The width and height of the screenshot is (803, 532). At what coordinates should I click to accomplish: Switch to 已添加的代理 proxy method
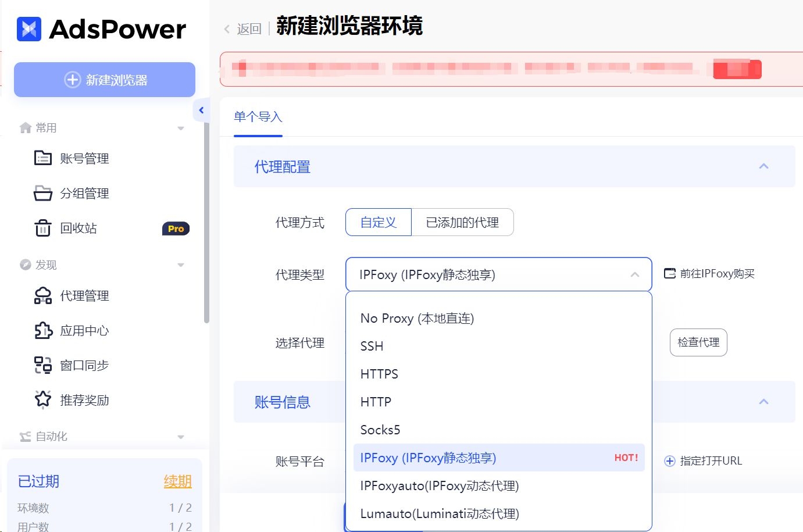[462, 222]
